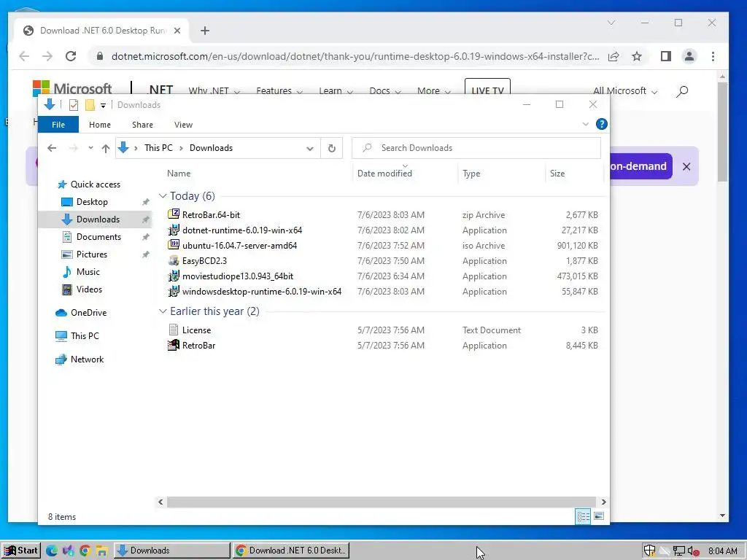Viewport: 747px width, 560px height.
Task: Open Chrome side panel icon
Action: pyautogui.click(x=666, y=56)
